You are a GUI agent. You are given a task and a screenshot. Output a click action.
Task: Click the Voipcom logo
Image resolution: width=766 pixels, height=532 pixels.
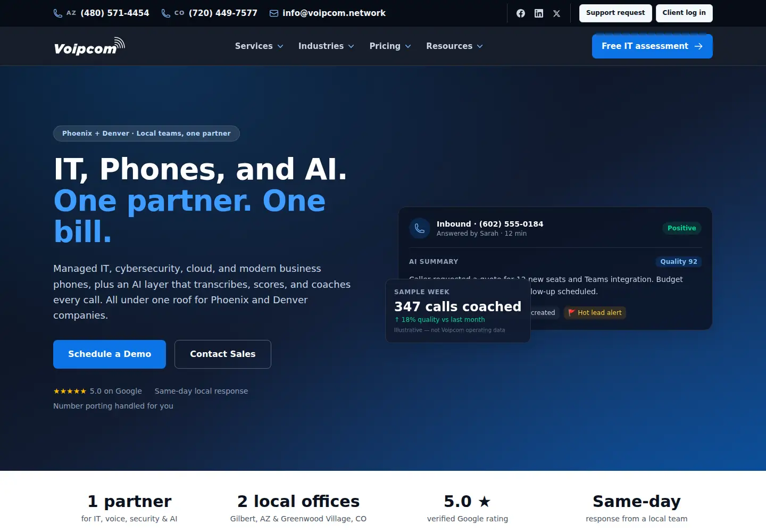coord(89,46)
